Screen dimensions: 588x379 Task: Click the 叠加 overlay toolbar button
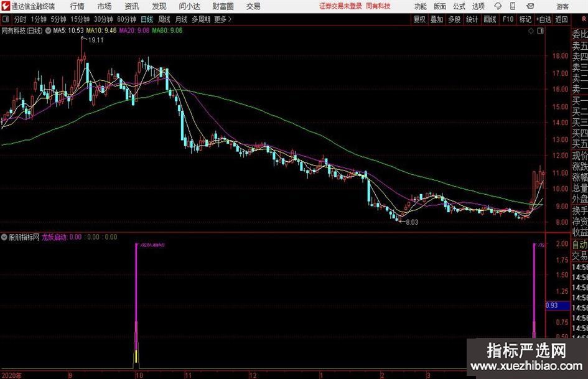point(437,19)
